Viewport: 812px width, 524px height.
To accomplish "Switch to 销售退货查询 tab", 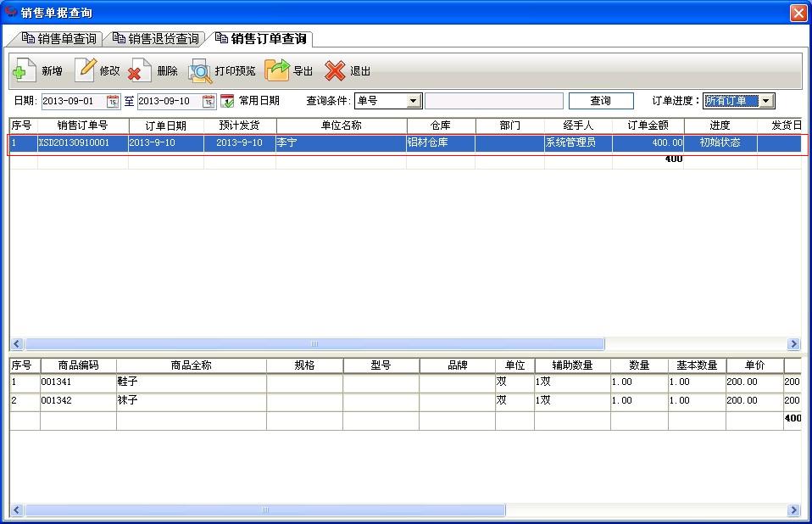I will 156,39.
